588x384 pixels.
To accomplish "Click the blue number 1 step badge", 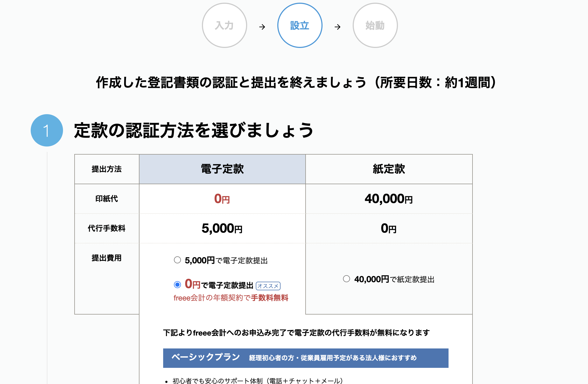I will pyautogui.click(x=47, y=130).
